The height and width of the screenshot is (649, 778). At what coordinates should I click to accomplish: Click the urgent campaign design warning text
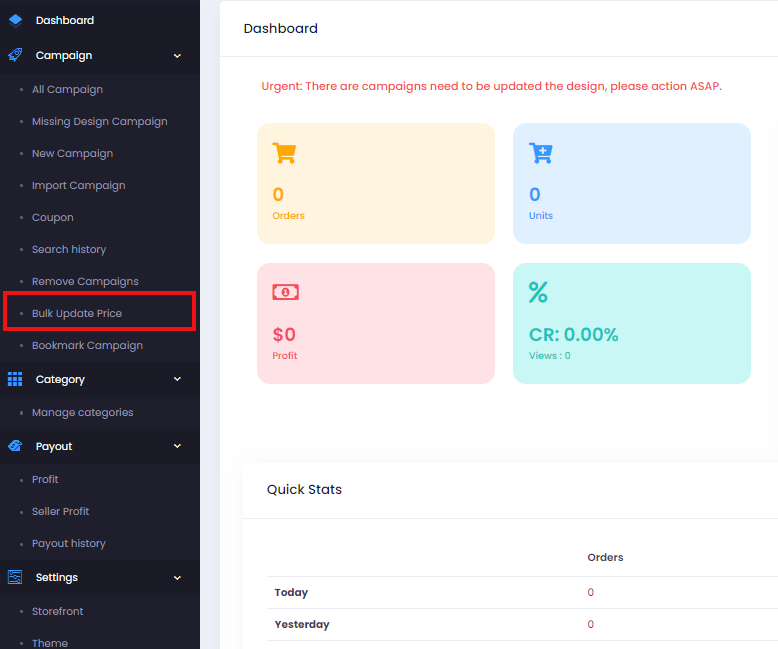click(491, 86)
